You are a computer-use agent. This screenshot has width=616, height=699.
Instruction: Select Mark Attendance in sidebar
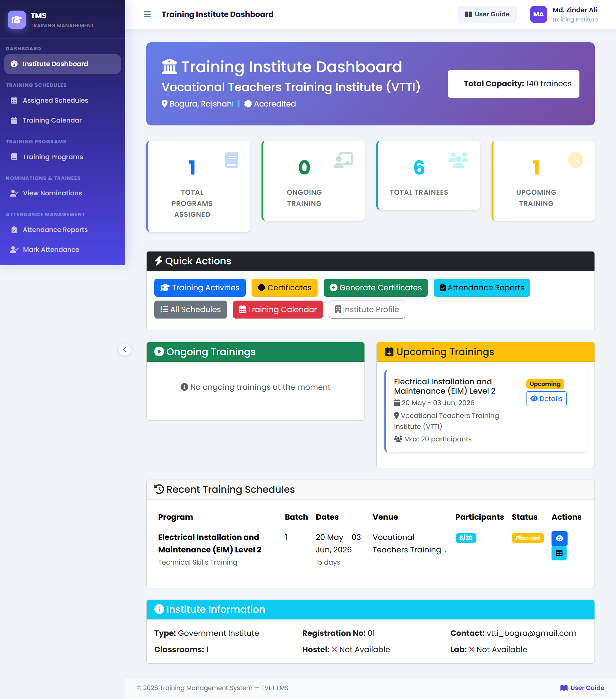coord(62,250)
